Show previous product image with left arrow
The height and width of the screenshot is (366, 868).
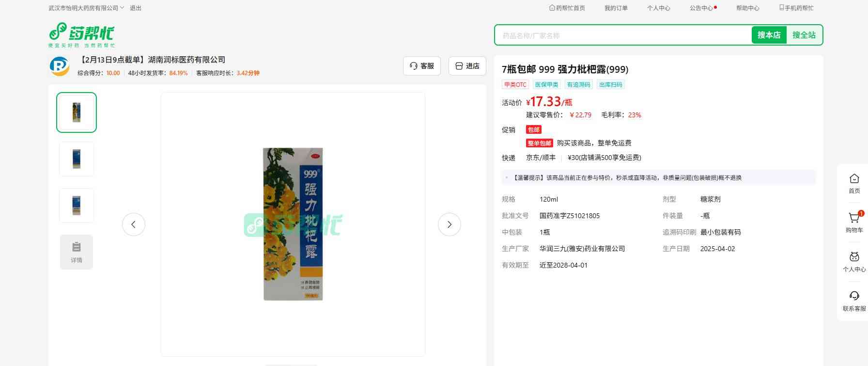click(134, 224)
